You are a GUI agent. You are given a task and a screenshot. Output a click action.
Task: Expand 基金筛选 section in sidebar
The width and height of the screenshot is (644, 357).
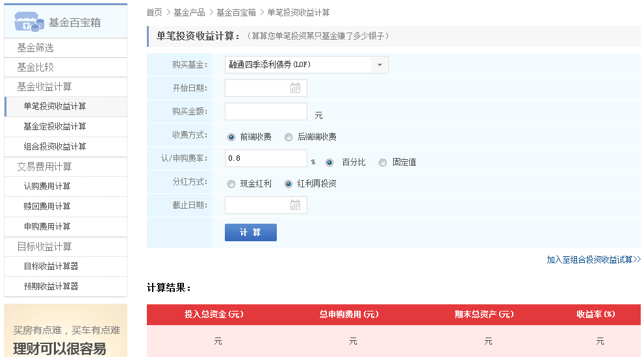[35, 47]
